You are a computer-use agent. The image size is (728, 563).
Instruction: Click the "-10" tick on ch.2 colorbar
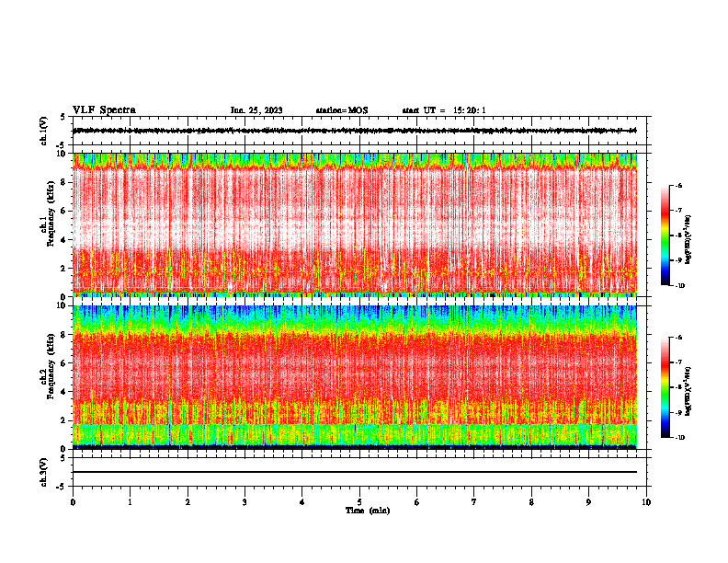(679, 438)
